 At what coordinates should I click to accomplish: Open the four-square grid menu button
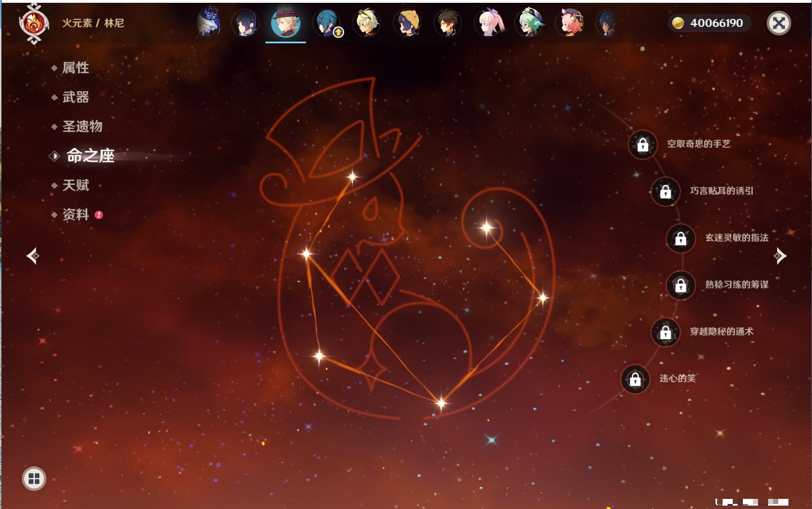[x=34, y=479]
